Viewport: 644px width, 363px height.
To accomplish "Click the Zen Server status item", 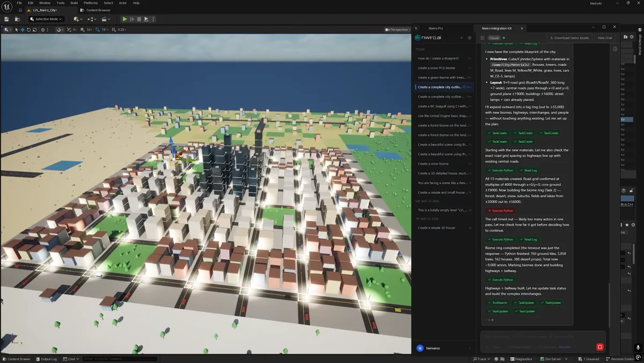I will 552,359.
